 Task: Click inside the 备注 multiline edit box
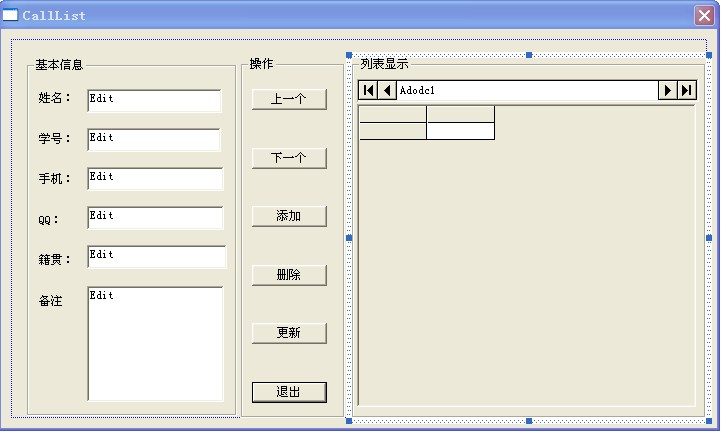[155, 344]
